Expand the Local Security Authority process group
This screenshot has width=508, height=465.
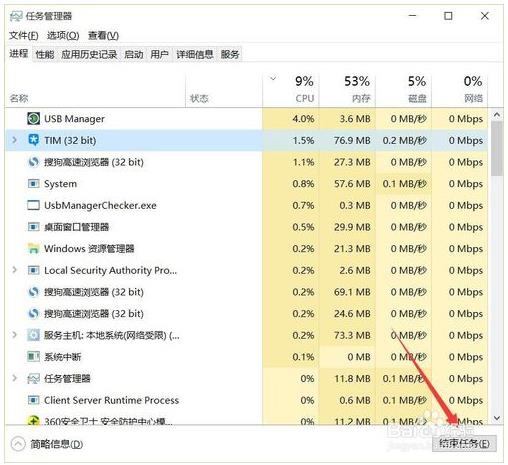[x=14, y=270]
